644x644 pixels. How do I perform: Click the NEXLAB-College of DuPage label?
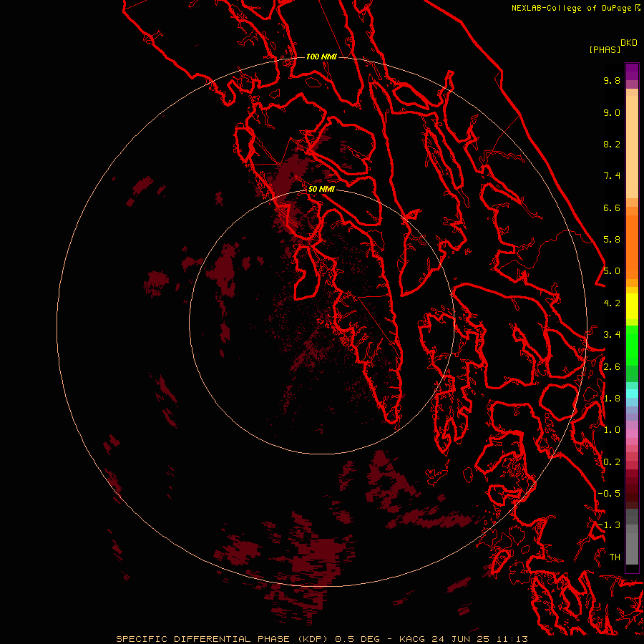[x=572, y=8]
